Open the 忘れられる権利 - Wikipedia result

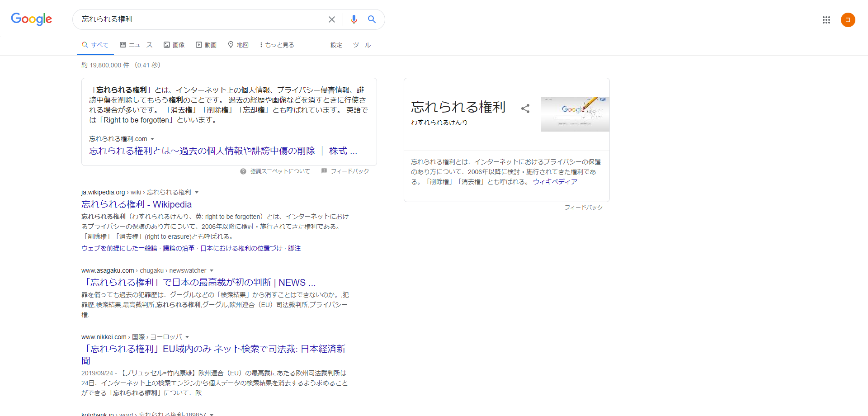(137, 204)
